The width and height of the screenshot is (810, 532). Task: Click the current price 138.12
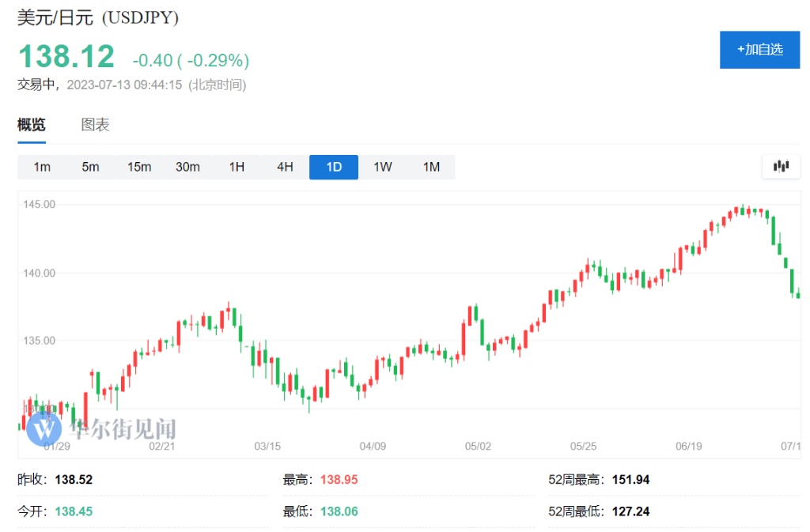point(66,56)
